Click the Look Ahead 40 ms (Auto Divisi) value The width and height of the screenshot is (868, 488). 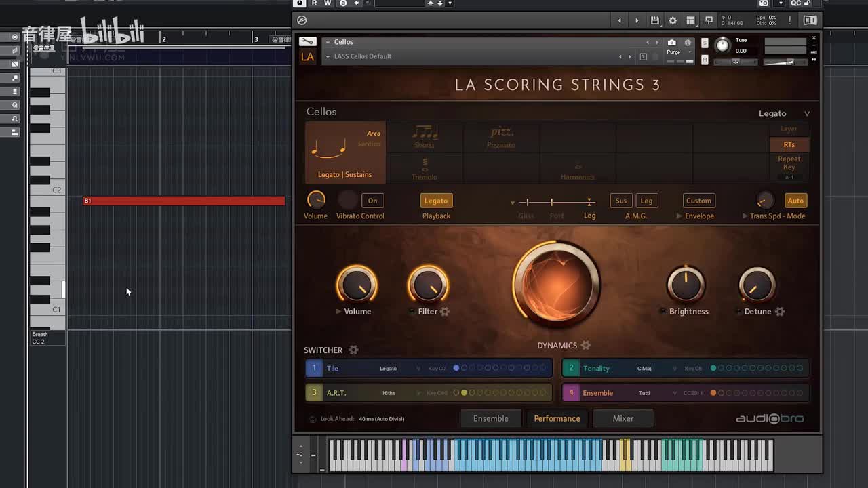[381, 419]
